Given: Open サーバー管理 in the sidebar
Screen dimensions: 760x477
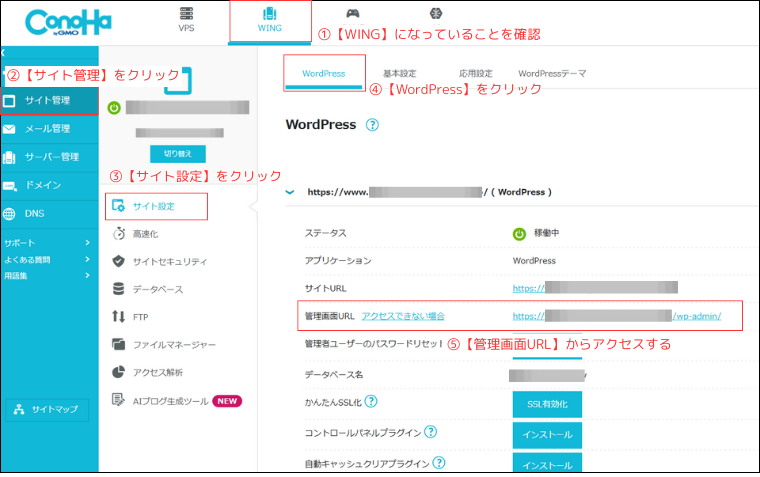Looking at the screenshot, I should point(49,157).
